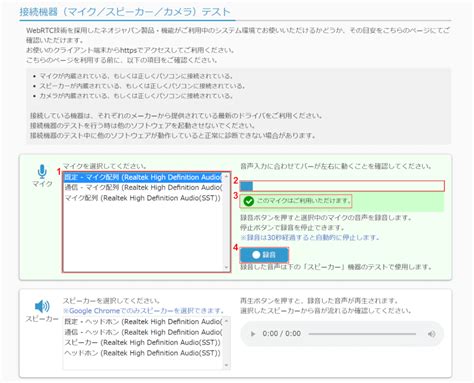Select ヘッドホン (Realtek High Definition Audio(SST))
Screen dimensions: 474x383
[x=143, y=353]
